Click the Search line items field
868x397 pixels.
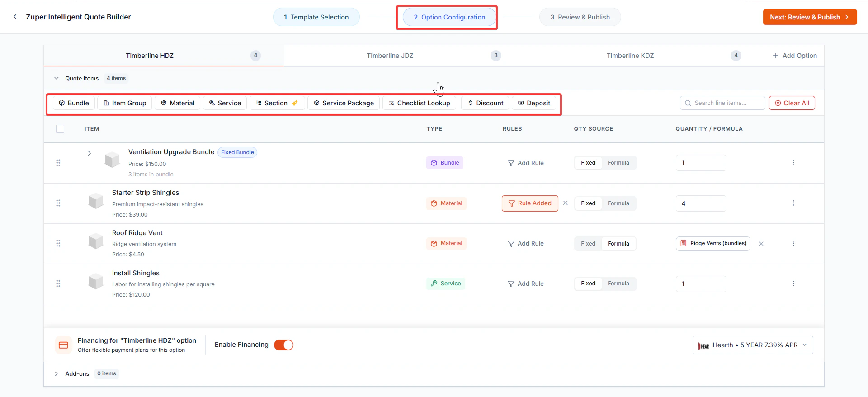tap(722, 103)
